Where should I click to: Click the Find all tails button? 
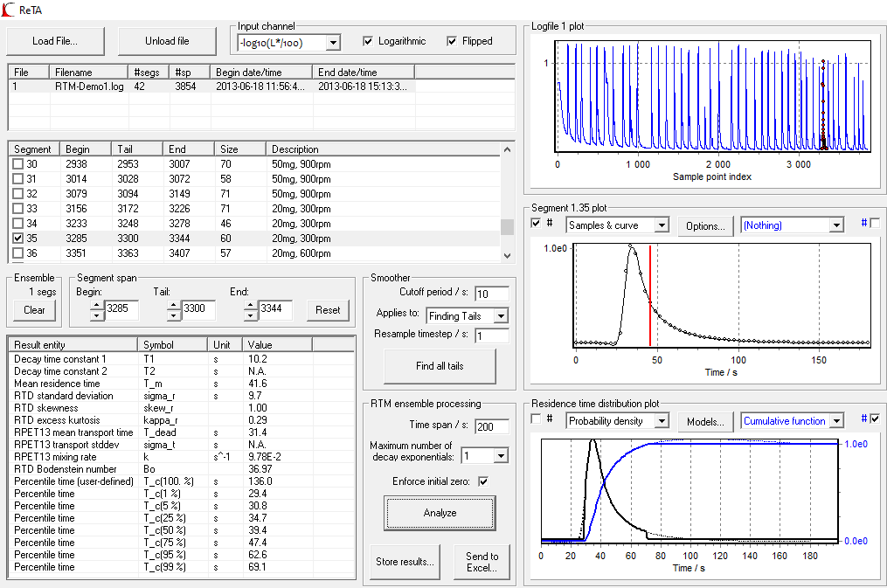click(x=440, y=366)
